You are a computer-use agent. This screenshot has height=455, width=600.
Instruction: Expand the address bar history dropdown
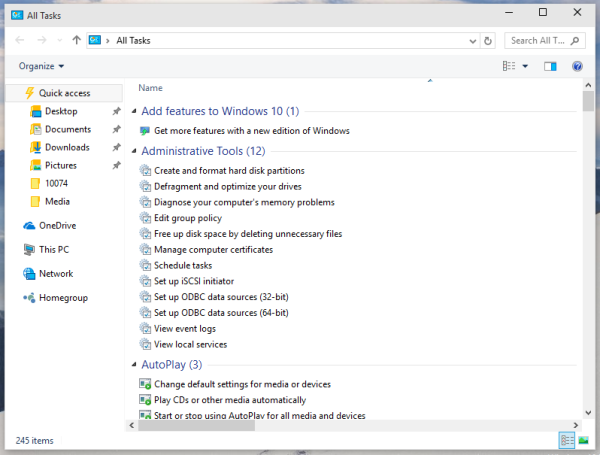473,41
